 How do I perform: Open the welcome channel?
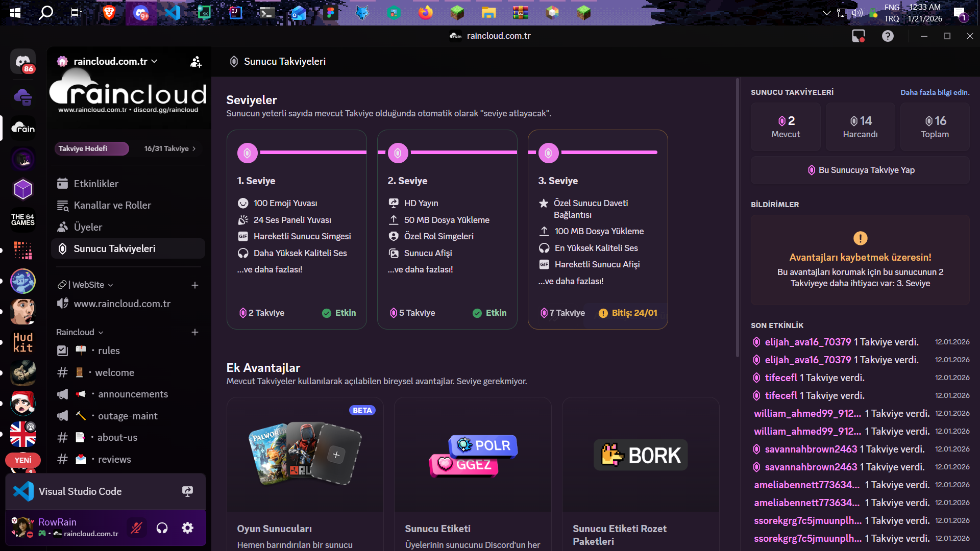[x=128, y=372]
